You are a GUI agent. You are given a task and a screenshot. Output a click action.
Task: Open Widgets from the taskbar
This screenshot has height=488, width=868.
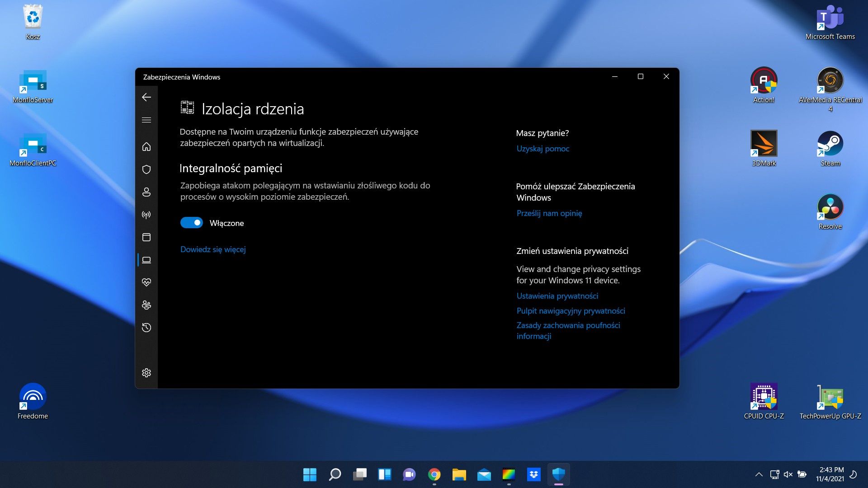[385, 474]
